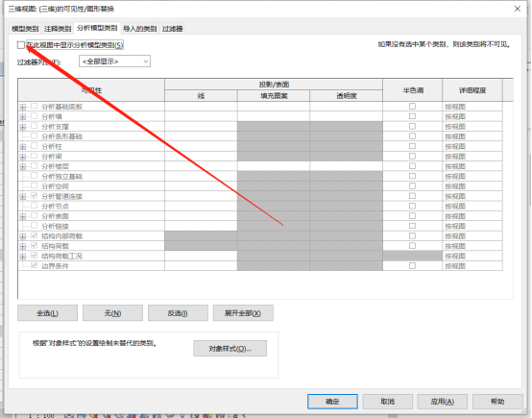Check visibility box for 分析节点
532x418 pixels.
pyautogui.click(x=34, y=206)
